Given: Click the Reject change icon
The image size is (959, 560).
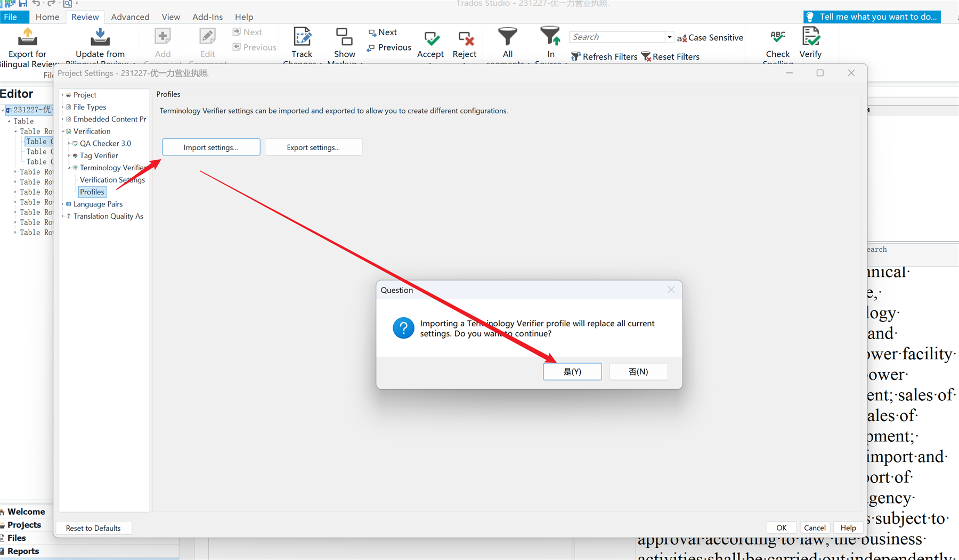Looking at the screenshot, I should tap(465, 39).
